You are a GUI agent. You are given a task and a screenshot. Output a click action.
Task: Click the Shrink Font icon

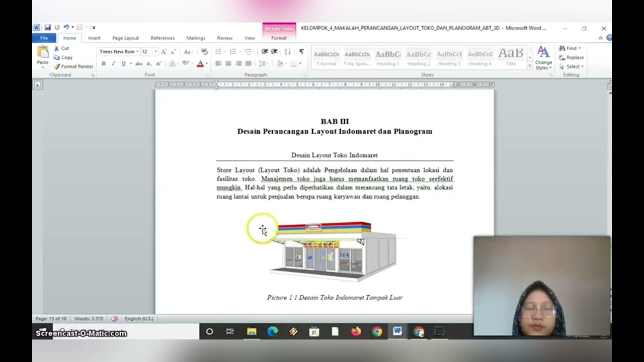(173, 52)
